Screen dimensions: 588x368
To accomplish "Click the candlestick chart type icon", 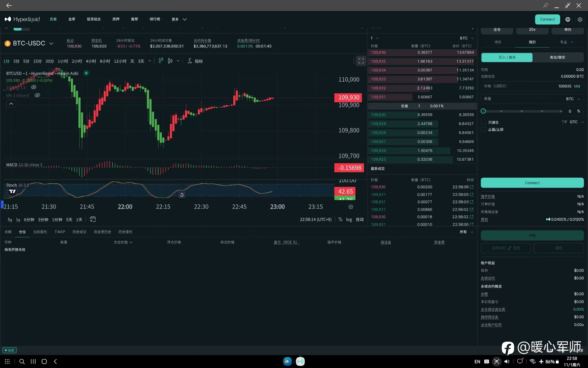I will pyautogui.click(x=170, y=61).
